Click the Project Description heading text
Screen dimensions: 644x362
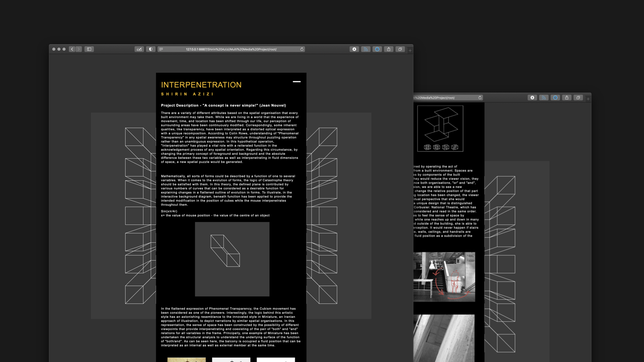click(223, 105)
